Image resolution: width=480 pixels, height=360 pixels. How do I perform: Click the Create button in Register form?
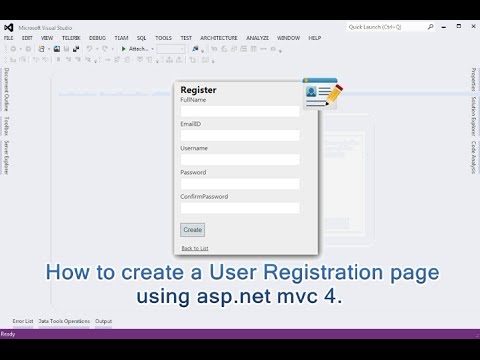pyautogui.click(x=193, y=230)
